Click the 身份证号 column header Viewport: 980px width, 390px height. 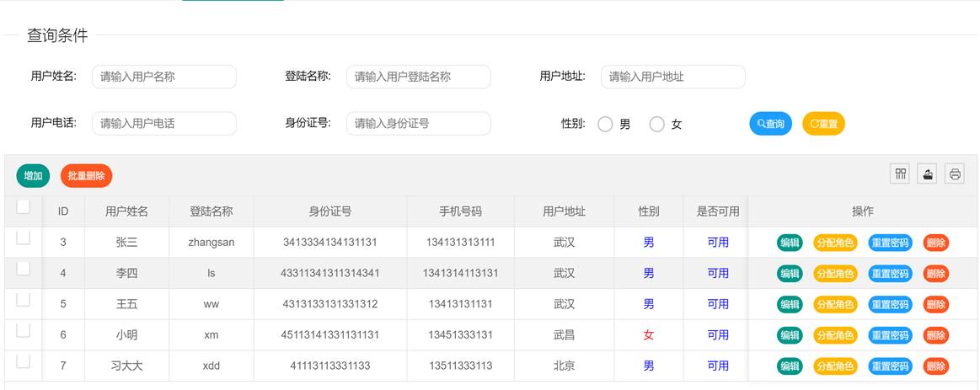330,211
